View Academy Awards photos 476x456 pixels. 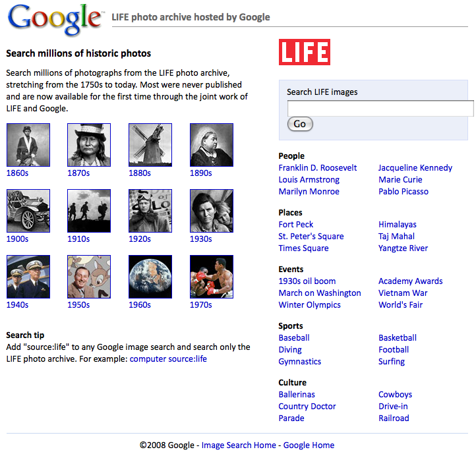tap(411, 281)
